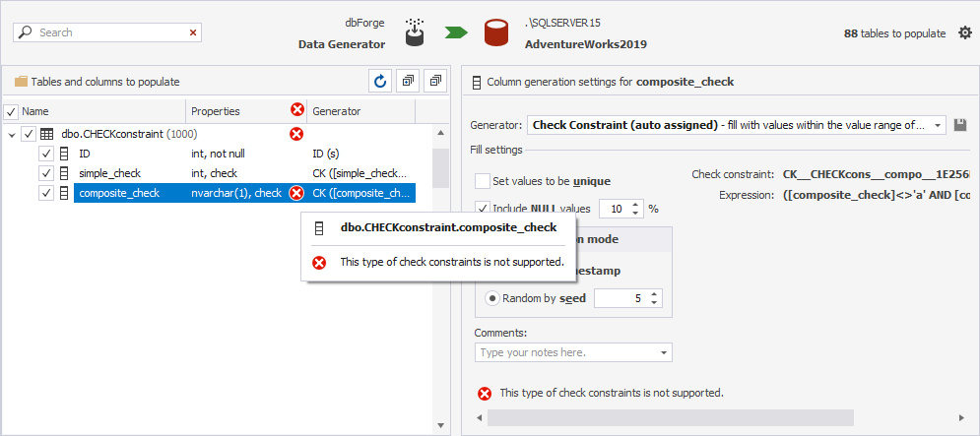Click the table icon of dbo.CHECKconstraint
The width and height of the screenshot is (980, 436).
click(x=46, y=134)
